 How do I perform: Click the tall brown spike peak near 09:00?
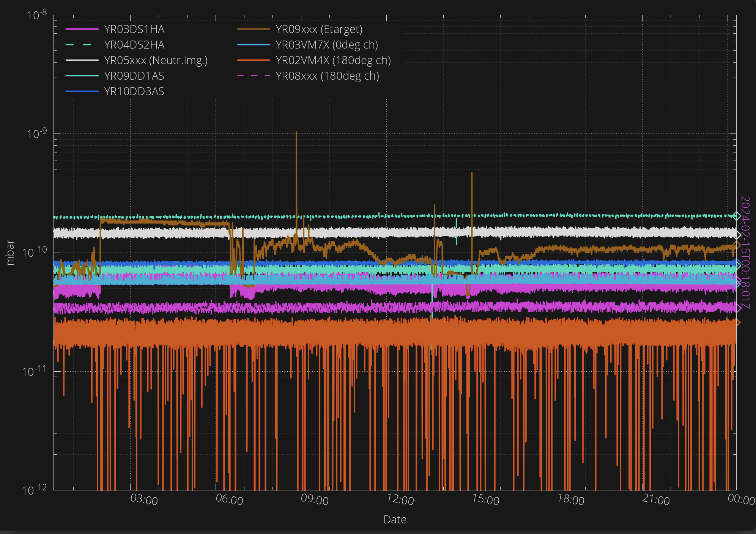click(296, 133)
